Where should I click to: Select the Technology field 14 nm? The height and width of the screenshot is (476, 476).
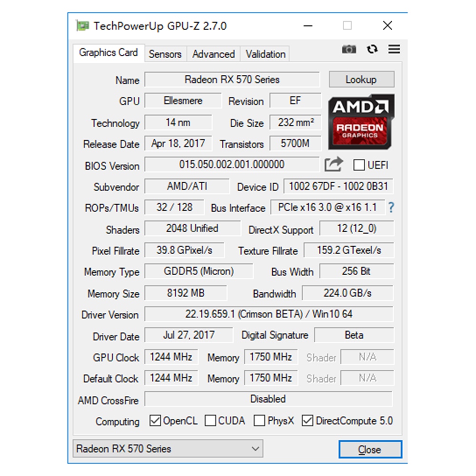[178, 122]
